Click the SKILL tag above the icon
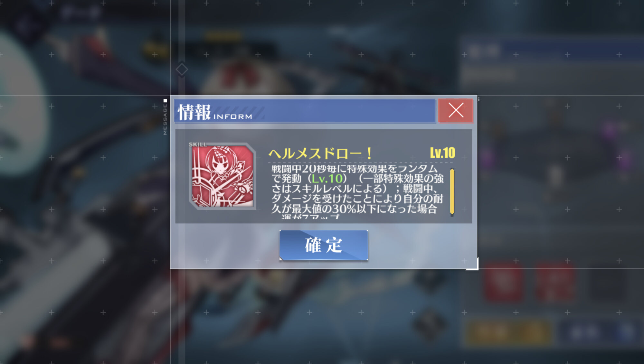Screen dimensions: 644x364 [198, 145]
